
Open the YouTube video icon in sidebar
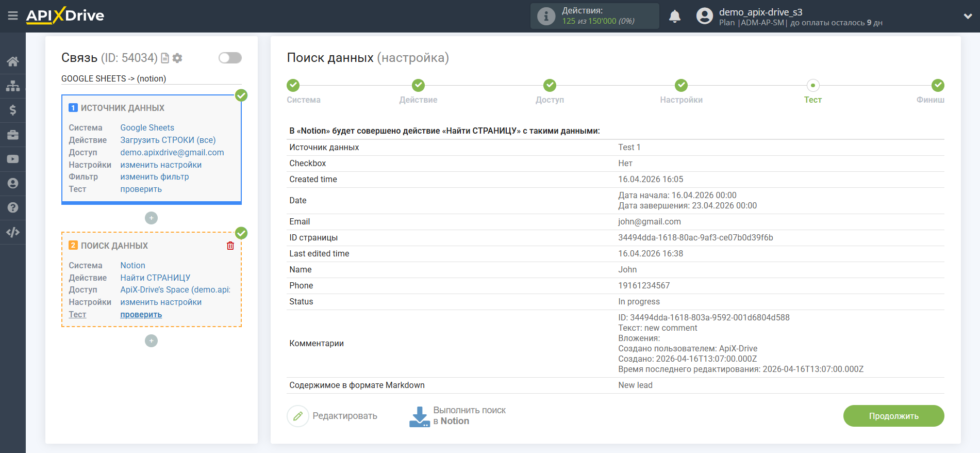click(13, 159)
